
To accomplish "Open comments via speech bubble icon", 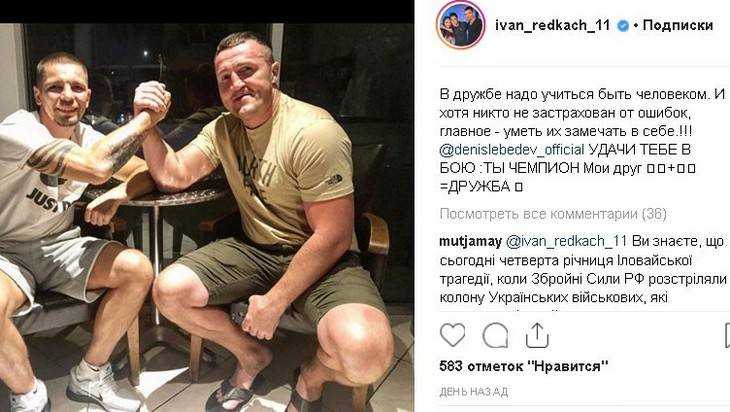I will tap(495, 335).
